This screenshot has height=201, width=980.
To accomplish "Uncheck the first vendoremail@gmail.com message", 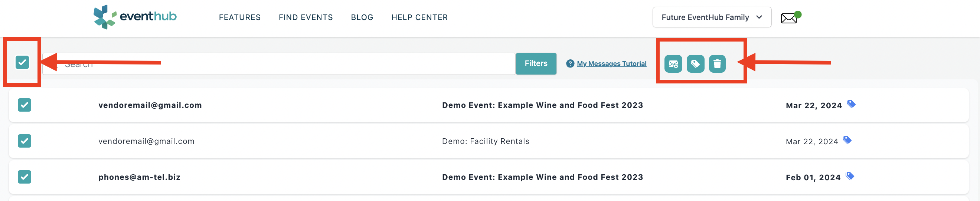I will click(24, 105).
